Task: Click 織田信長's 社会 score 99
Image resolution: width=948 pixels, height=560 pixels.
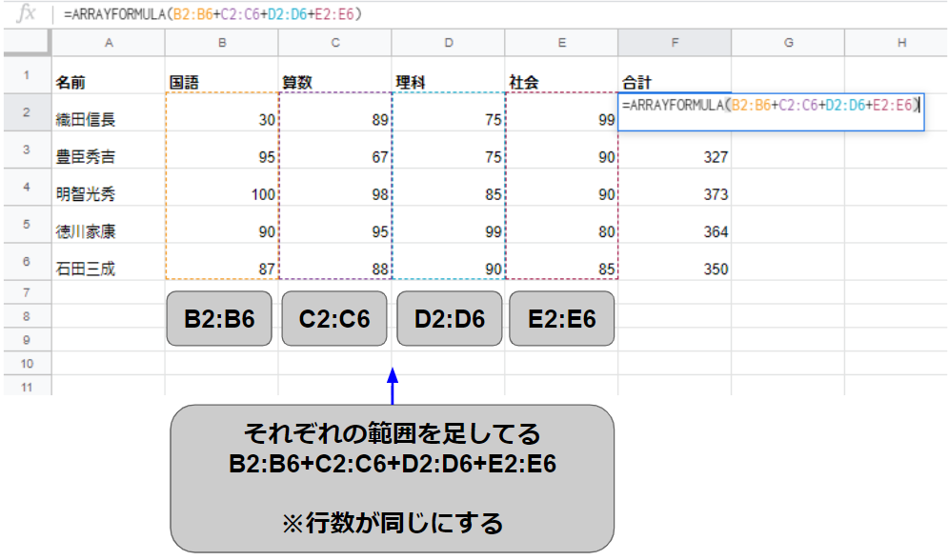Action: coord(562,112)
